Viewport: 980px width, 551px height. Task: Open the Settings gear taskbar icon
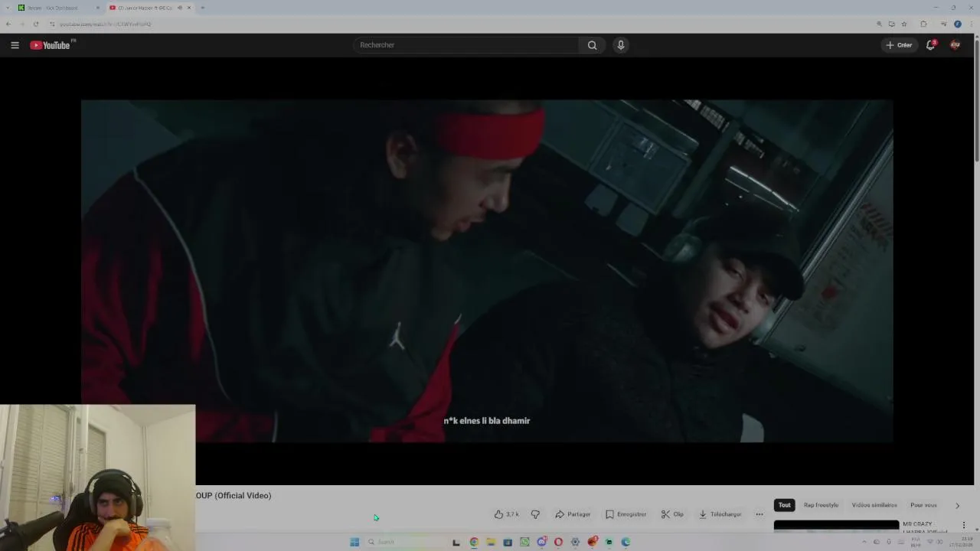pos(575,542)
